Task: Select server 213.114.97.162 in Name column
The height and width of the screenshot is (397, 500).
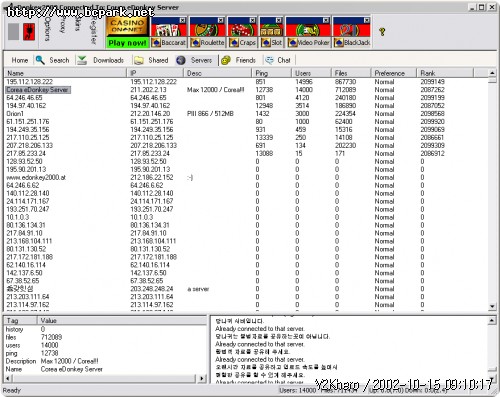Action: [x=28, y=305]
